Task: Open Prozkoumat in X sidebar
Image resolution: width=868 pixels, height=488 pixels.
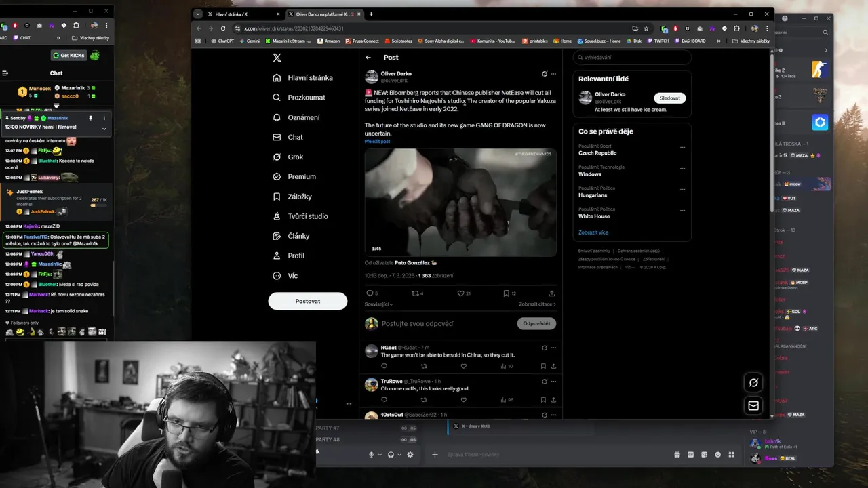Action: pos(299,98)
